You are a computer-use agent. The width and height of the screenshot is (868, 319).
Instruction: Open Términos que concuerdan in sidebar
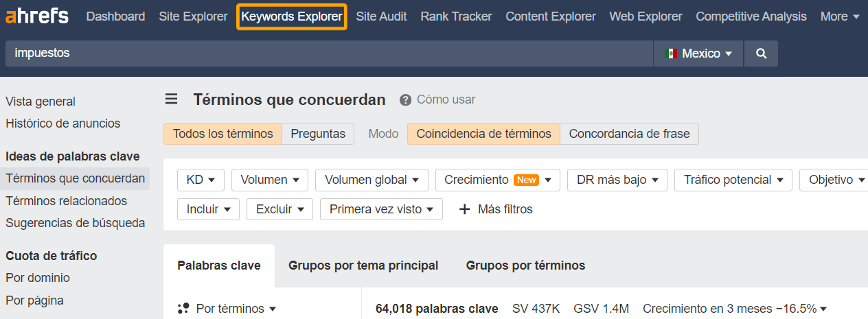(x=75, y=178)
